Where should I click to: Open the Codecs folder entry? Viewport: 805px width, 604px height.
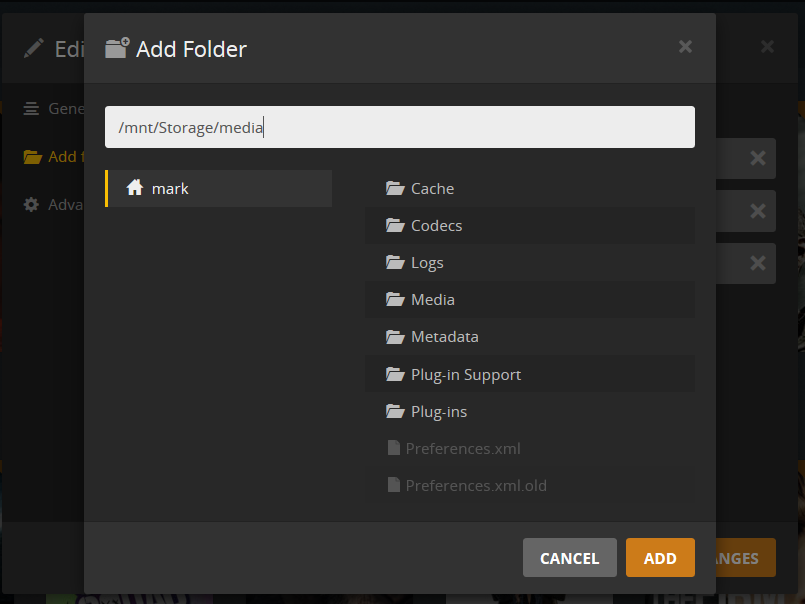[x=437, y=225]
